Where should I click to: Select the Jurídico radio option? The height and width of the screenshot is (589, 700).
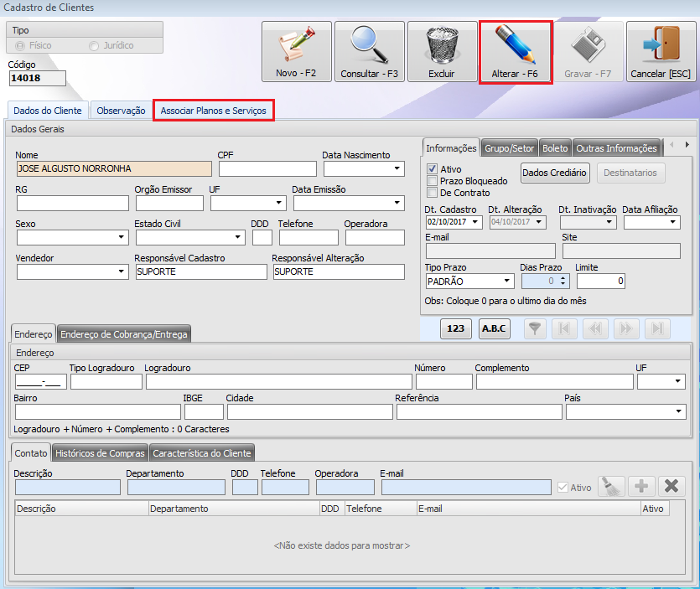pos(94,45)
